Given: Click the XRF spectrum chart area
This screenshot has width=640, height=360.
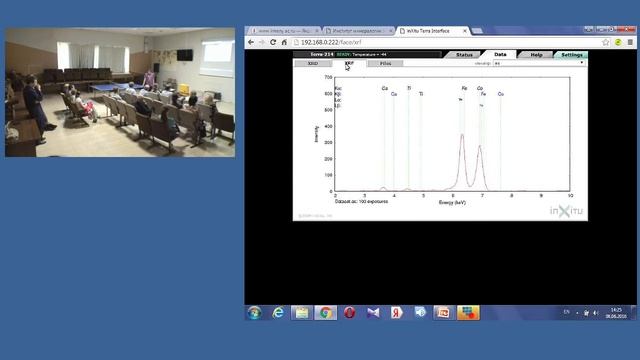Looking at the screenshot, I should [452, 134].
